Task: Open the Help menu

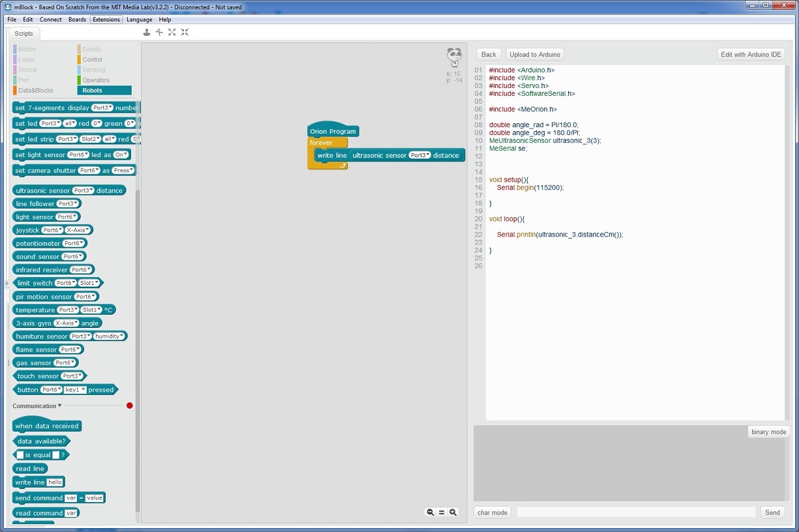Action: coord(165,20)
